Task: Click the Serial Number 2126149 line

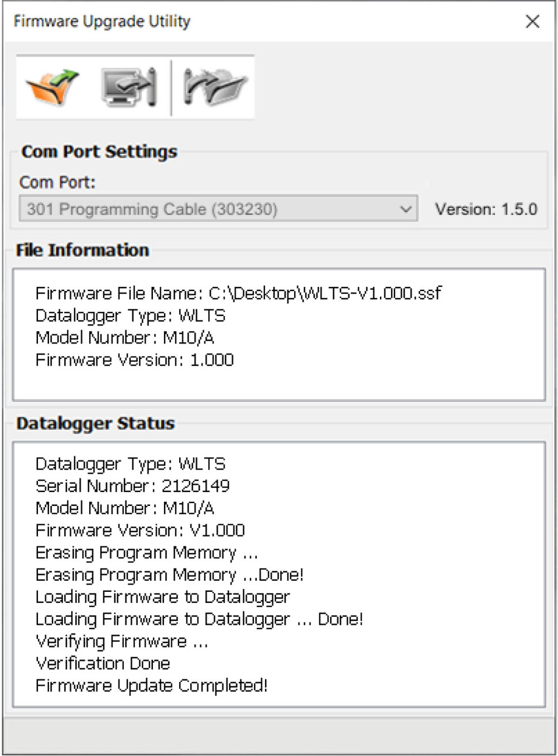Action: point(133,486)
